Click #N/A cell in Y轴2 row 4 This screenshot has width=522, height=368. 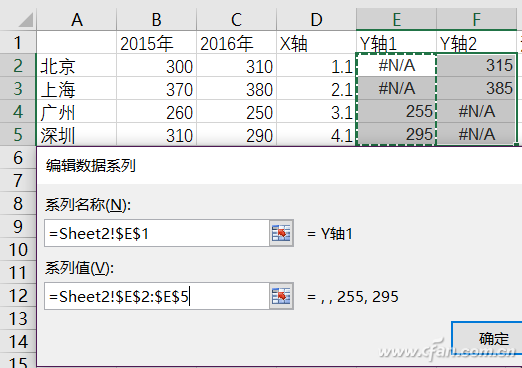476,111
